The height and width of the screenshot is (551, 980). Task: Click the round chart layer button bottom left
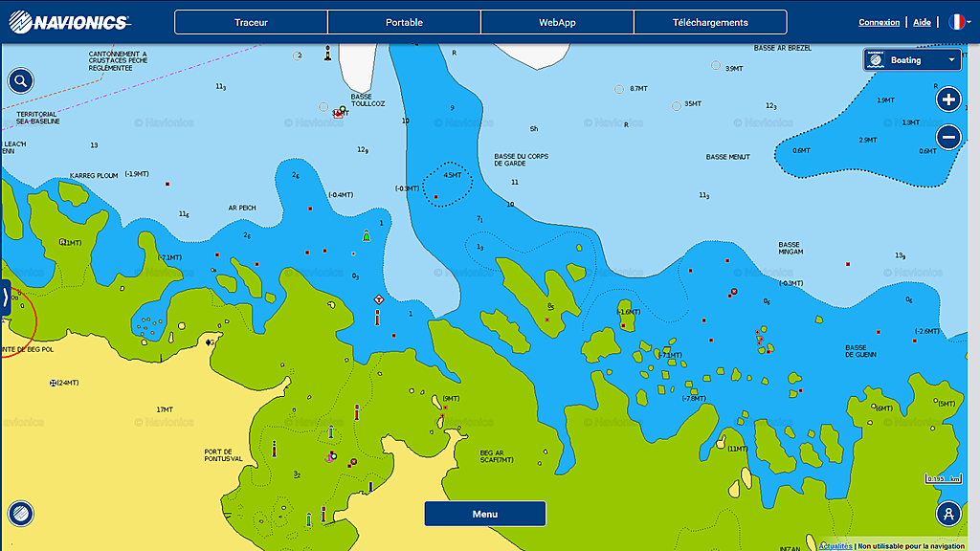point(21,514)
